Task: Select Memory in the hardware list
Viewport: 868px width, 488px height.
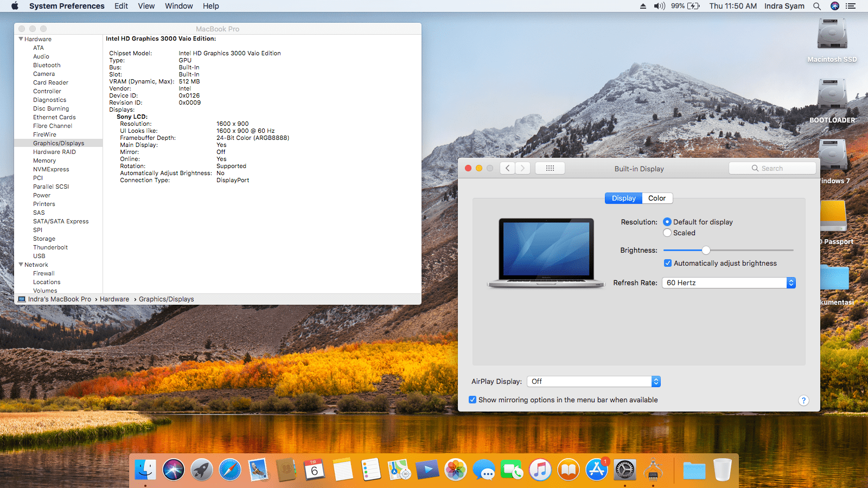Action: coord(44,160)
